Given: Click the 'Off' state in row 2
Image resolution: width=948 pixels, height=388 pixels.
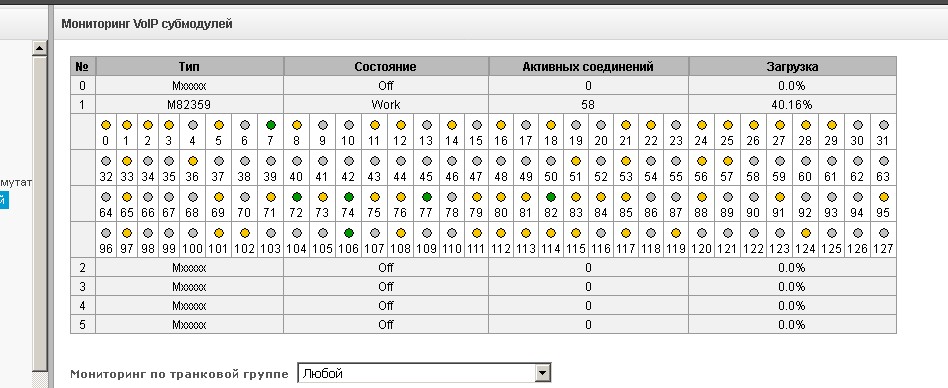Looking at the screenshot, I should [x=386, y=268].
